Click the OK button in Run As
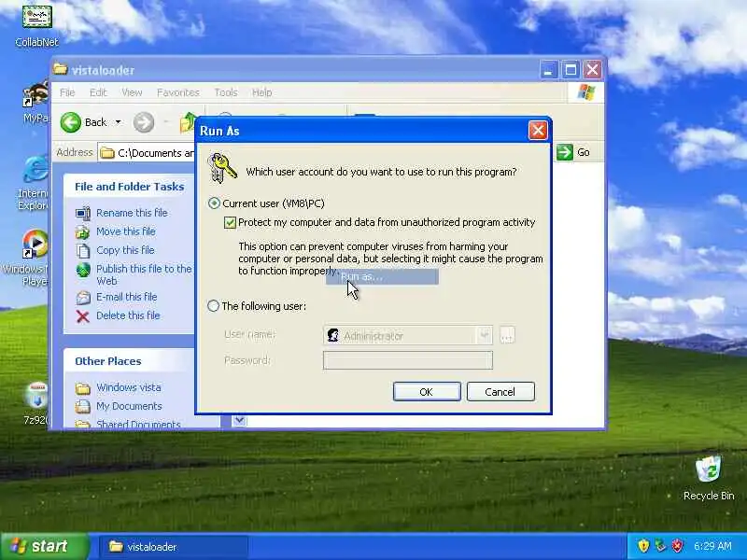This screenshot has height=560, width=747. [427, 391]
